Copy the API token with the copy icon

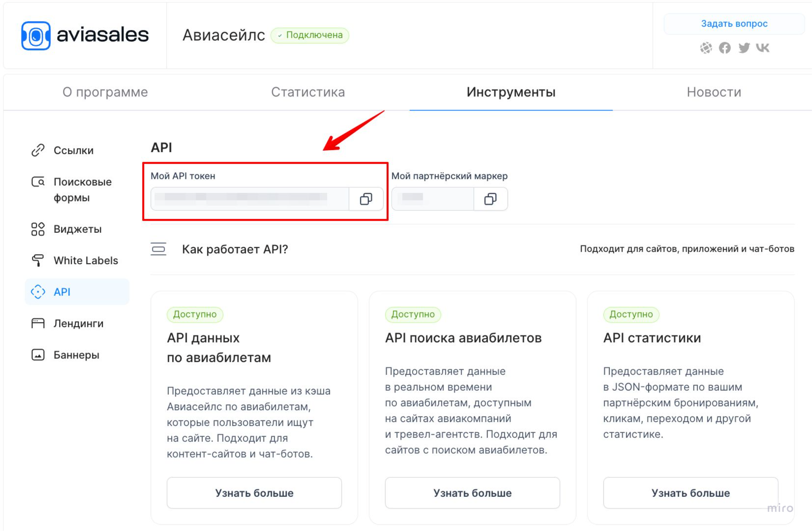tap(366, 199)
